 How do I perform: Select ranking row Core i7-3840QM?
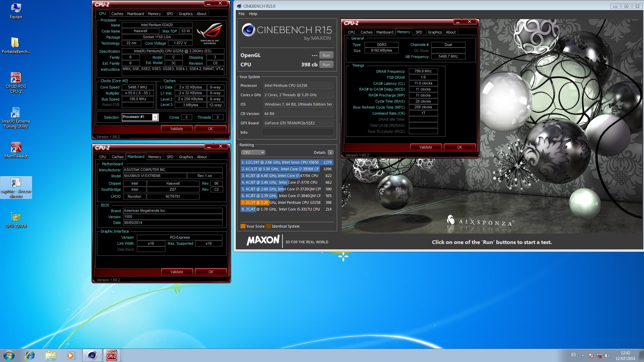pos(287,196)
